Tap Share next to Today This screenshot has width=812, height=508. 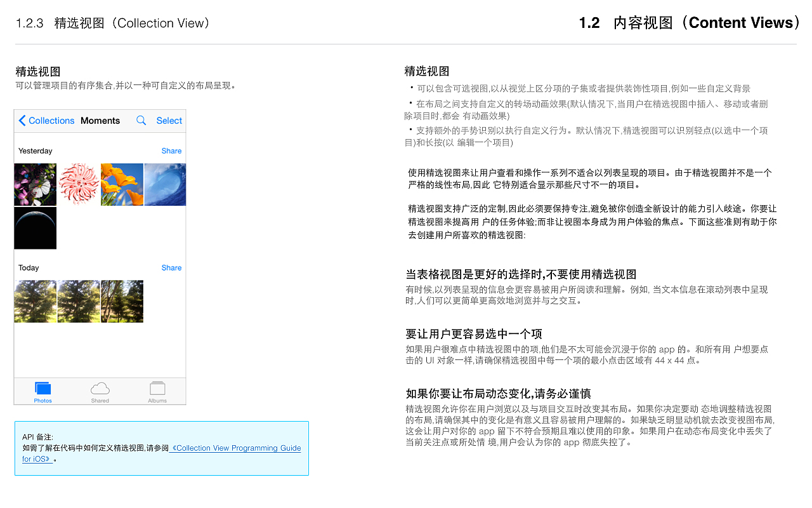coord(171,268)
